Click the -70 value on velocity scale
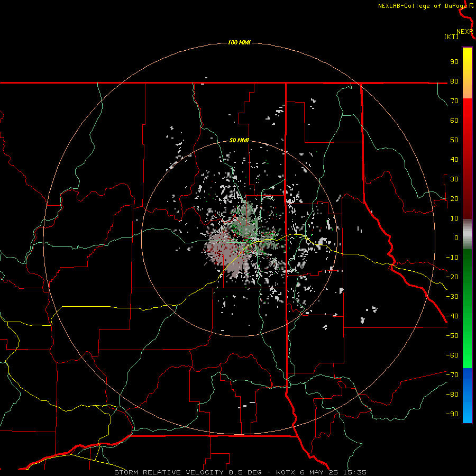 pyautogui.click(x=452, y=375)
